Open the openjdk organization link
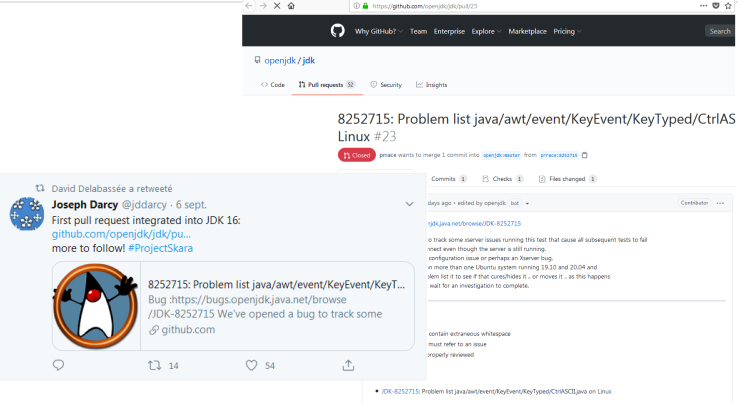Image resolution: width=738 pixels, height=407 pixels. click(280, 60)
